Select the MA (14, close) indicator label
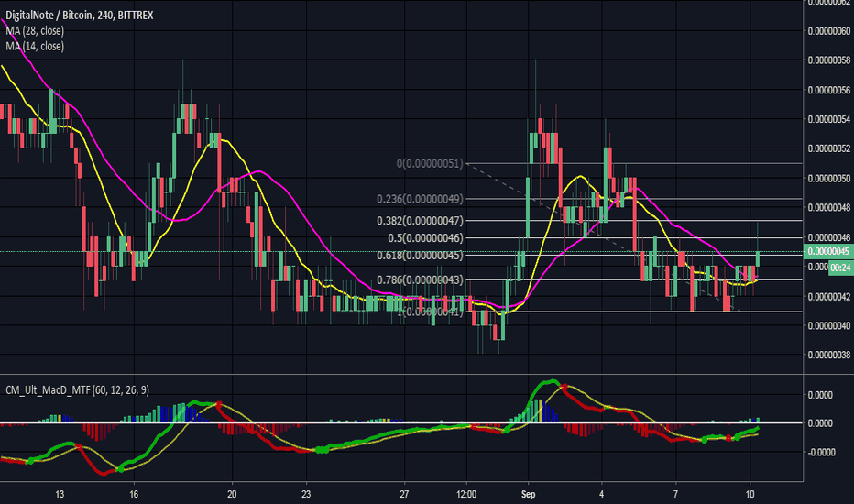This screenshot has height=504, width=854. point(35,47)
